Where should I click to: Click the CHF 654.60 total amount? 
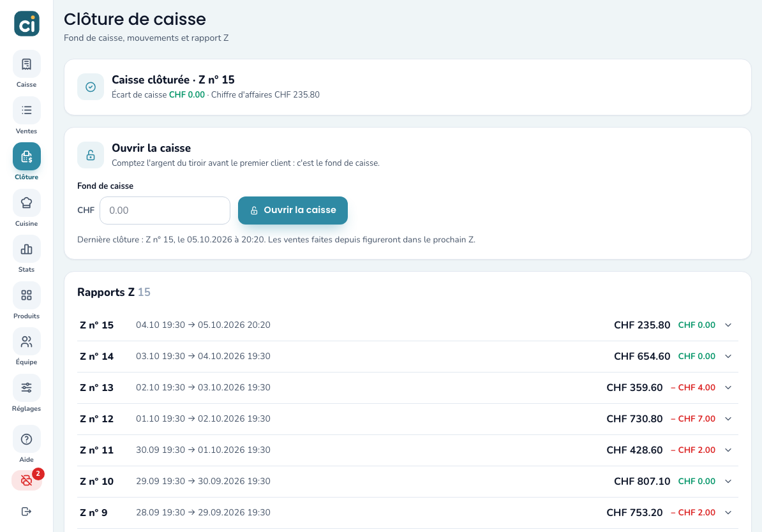(642, 356)
